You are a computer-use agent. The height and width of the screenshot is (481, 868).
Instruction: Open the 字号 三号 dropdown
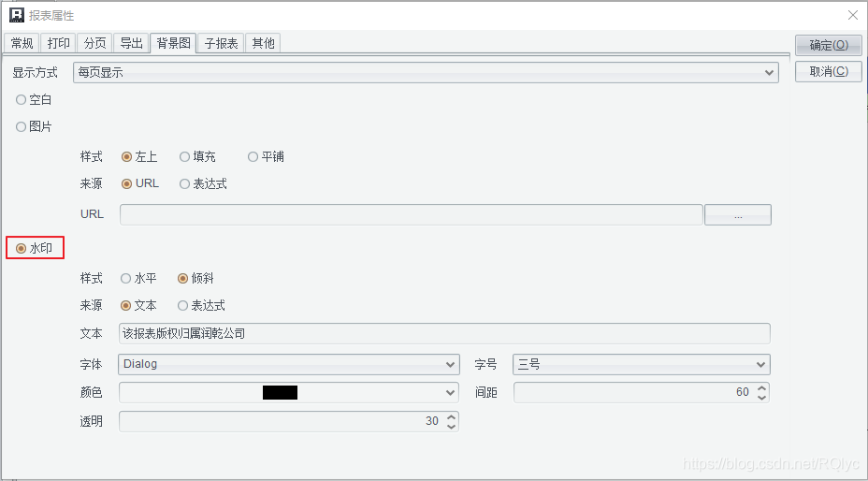pos(642,365)
